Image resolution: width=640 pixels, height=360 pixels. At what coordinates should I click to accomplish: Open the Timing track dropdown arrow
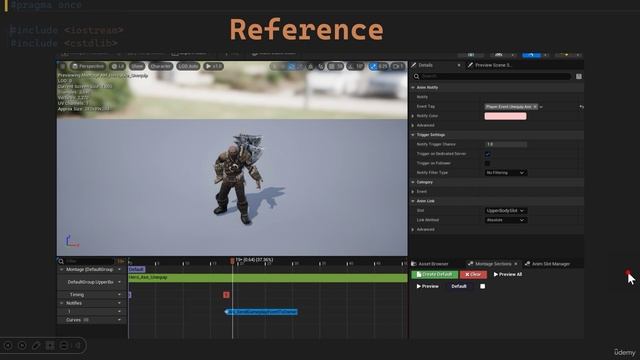[120, 295]
